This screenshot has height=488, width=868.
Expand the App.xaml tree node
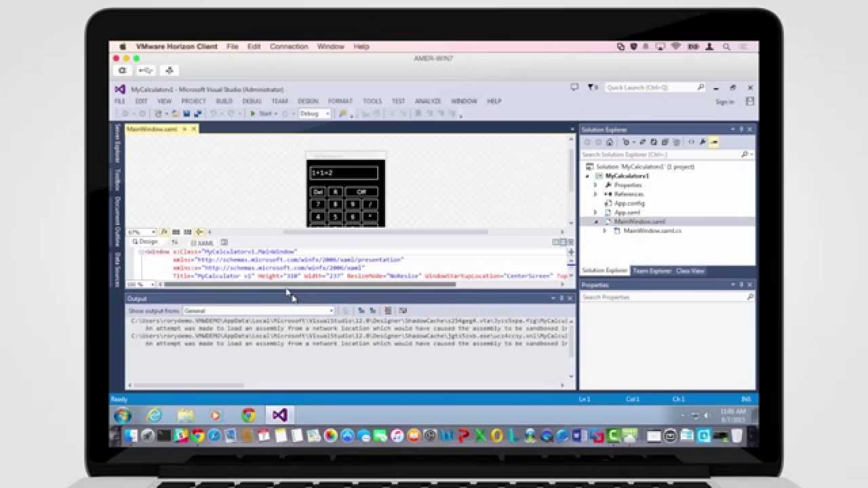pyautogui.click(x=595, y=212)
